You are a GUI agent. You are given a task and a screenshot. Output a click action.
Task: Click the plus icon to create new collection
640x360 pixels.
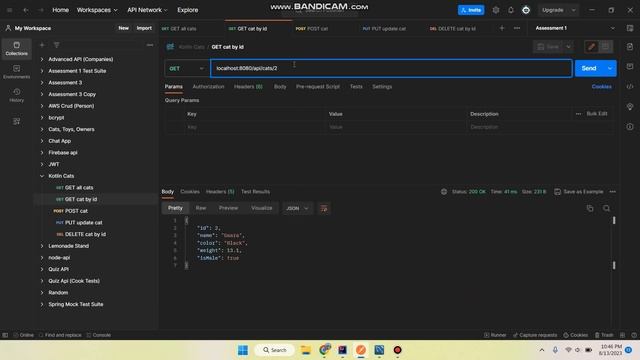pyautogui.click(x=42, y=45)
